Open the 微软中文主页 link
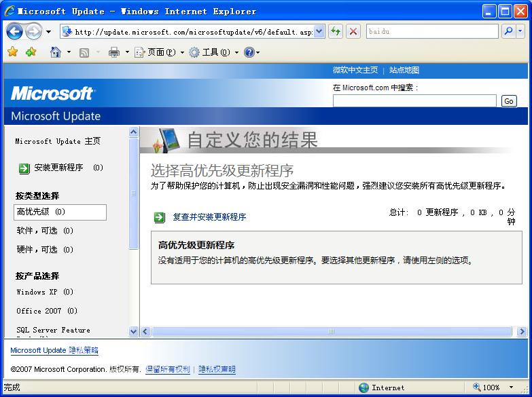This screenshot has width=532, height=397. coord(355,70)
